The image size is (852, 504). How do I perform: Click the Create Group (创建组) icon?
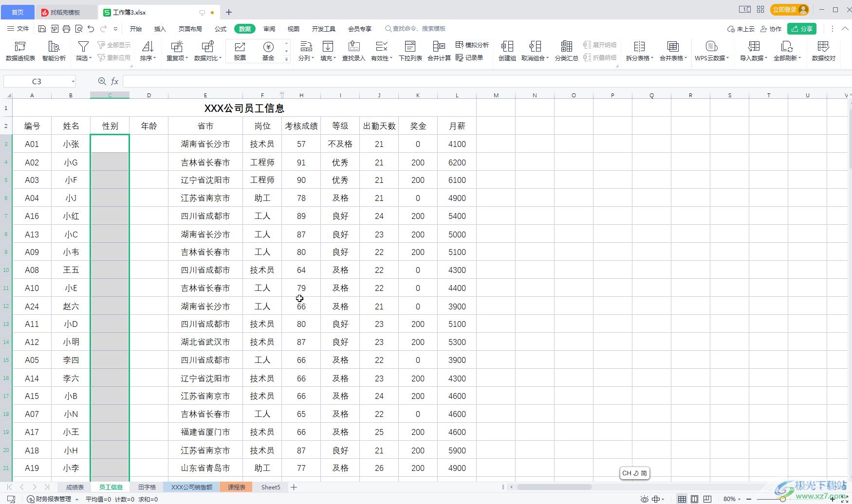pos(507,47)
